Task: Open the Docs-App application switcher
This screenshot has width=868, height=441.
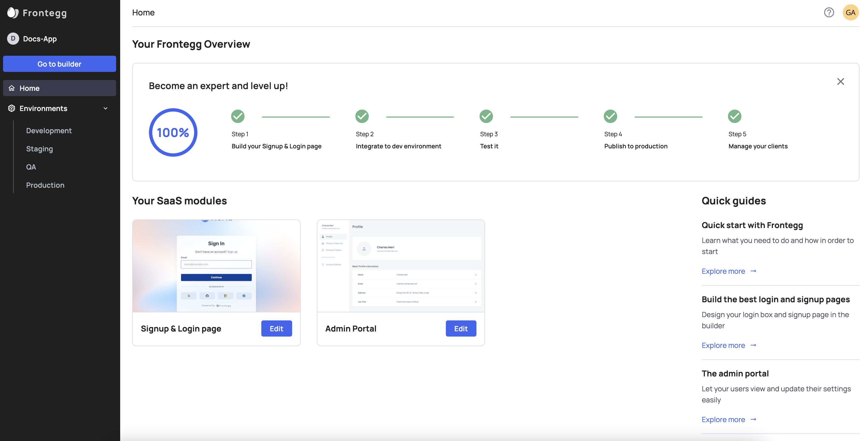Action: (40, 39)
